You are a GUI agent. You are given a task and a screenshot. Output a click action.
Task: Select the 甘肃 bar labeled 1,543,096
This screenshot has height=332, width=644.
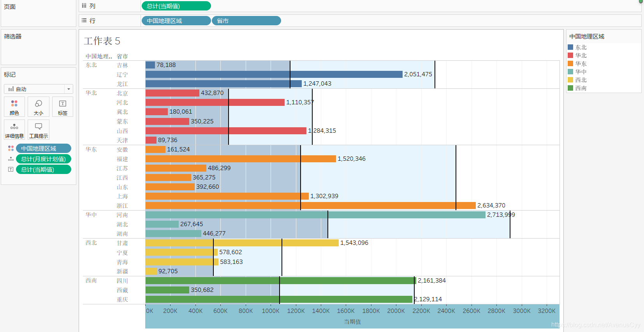point(242,243)
